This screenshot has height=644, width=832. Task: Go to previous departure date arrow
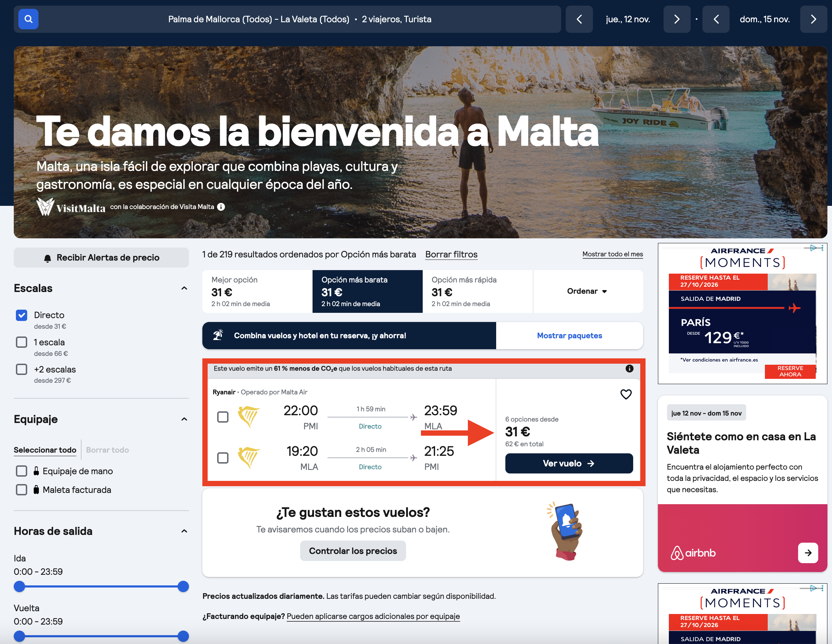[x=579, y=19]
